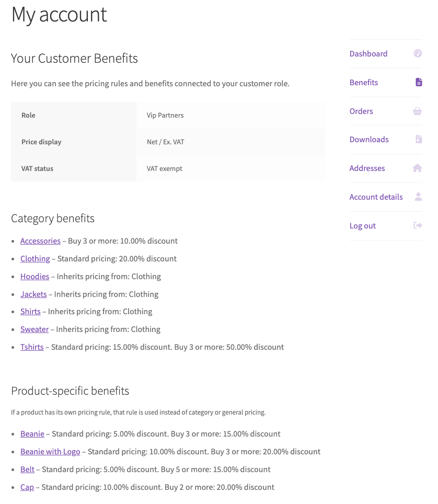Open the Sweater category link

point(34,329)
